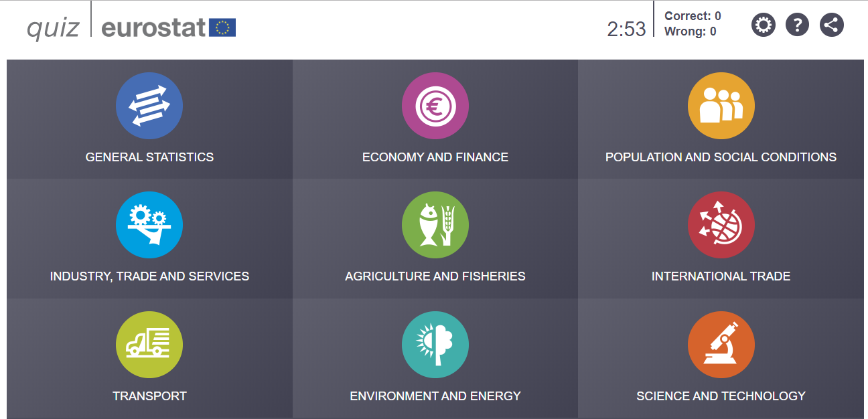Image resolution: width=868 pixels, height=419 pixels.
Task: Select the Science and Technology microscope icon
Action: 721,345
